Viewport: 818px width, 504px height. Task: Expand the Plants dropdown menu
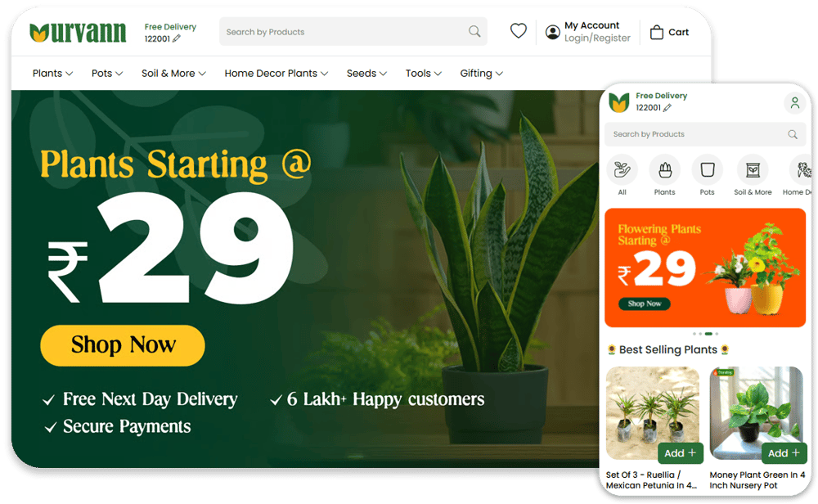[x=52, y=74]
